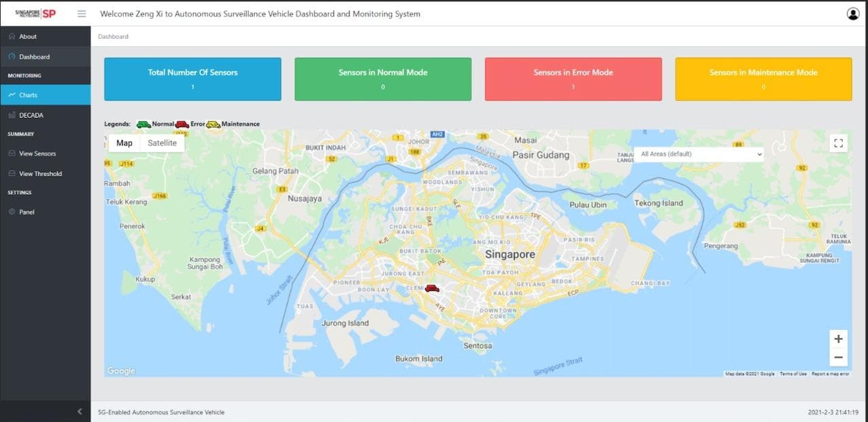Click the Nusajaya map label

pyautogui.click(x=305, y=199)
